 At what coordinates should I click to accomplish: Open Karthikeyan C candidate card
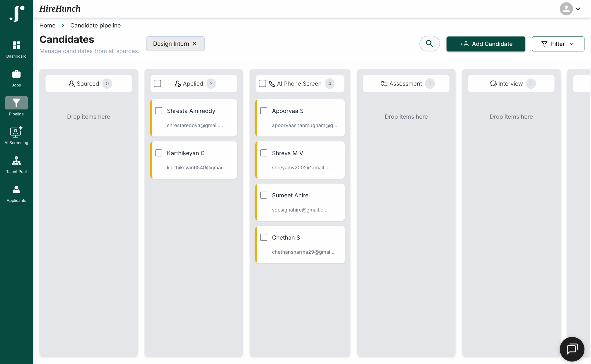(x=186, y=153)
